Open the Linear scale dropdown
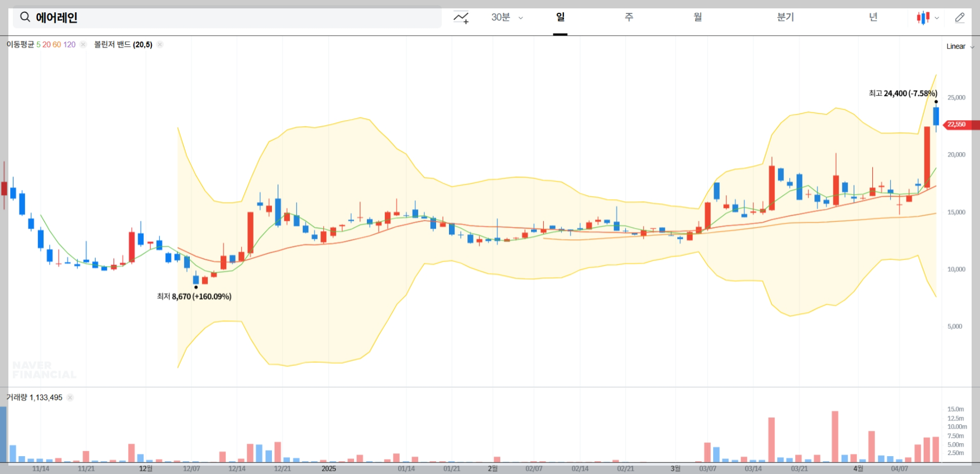980x474 pixels. [960, 46]
